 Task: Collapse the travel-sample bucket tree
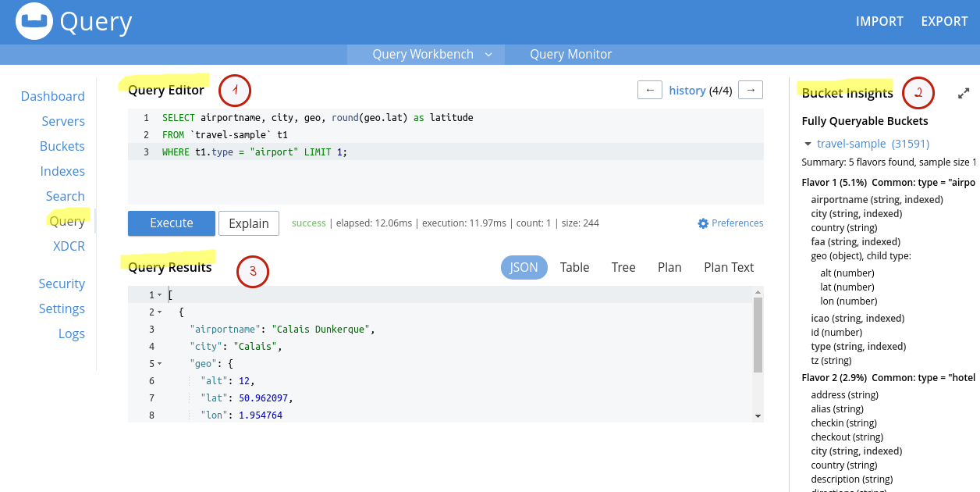tap(808, 144)
